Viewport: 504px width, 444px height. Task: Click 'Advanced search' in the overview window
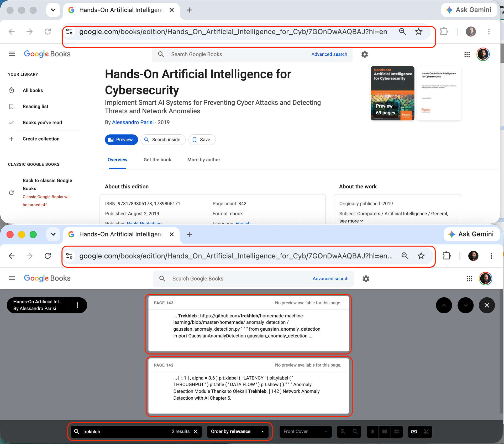[x=329, y=54]
